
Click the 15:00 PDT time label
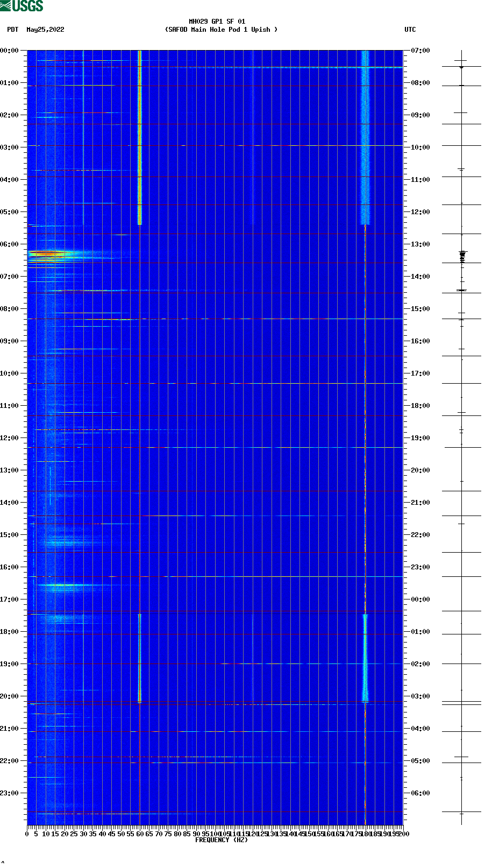(10, 535)
